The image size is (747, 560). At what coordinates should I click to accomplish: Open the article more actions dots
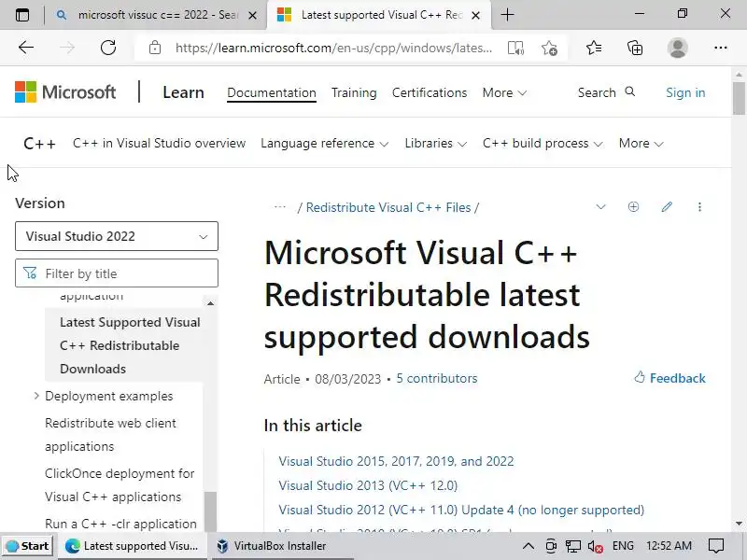tap(699, 206)
